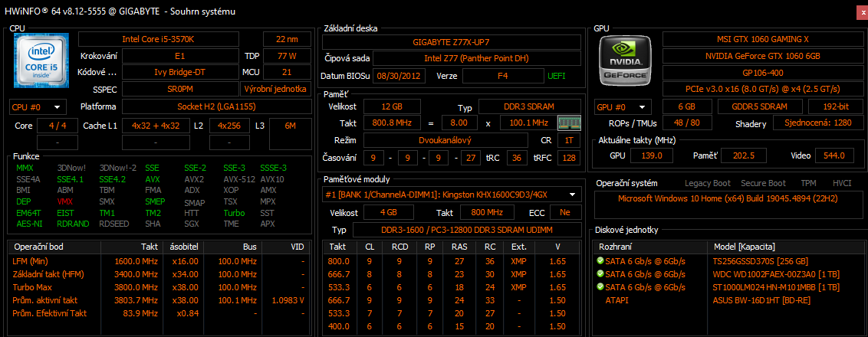
Task: Click the code name Ivy Bridge-DT
Action: coord(180,72)
